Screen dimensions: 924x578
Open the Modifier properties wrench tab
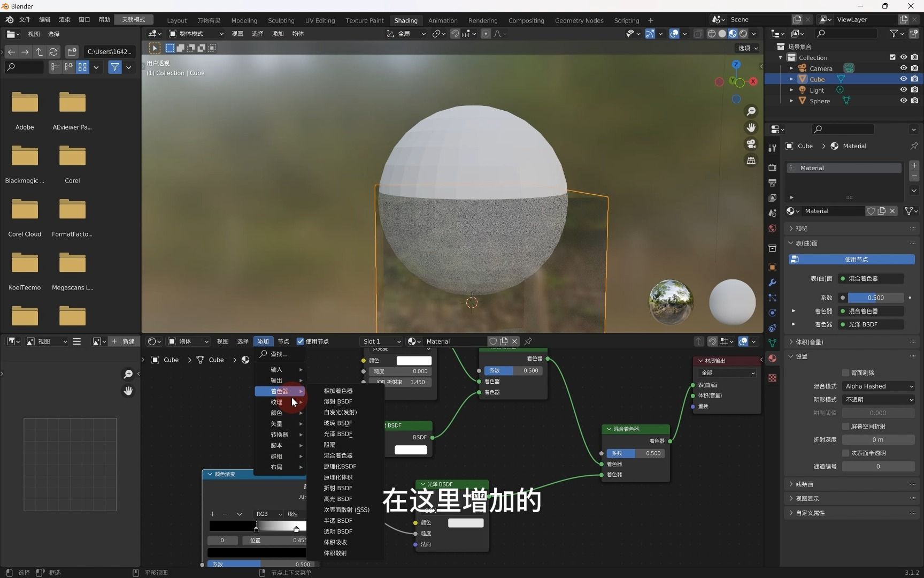pos(772,282)
